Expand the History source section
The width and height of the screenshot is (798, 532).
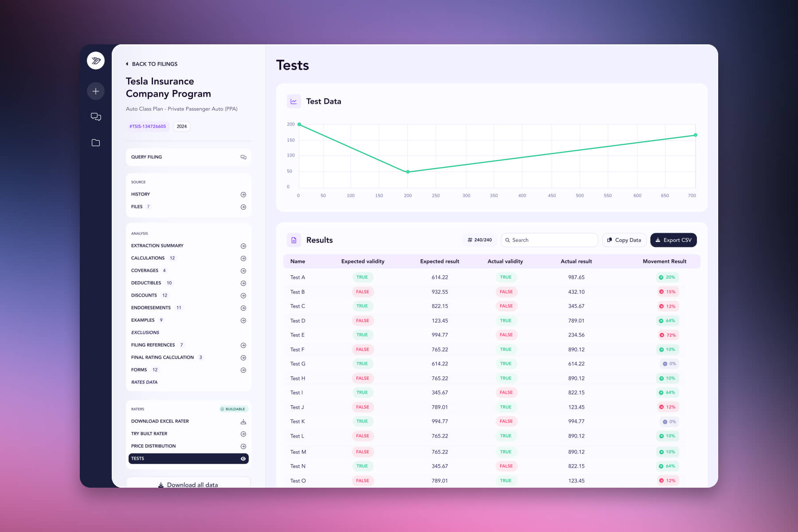click(x=243, y=194)
